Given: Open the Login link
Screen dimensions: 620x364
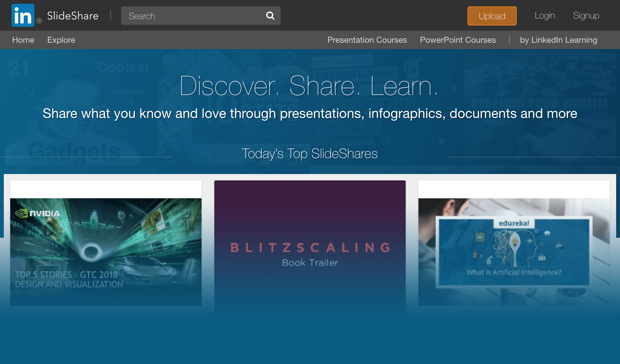Looking at the screenshot, I should pos(545,16).
